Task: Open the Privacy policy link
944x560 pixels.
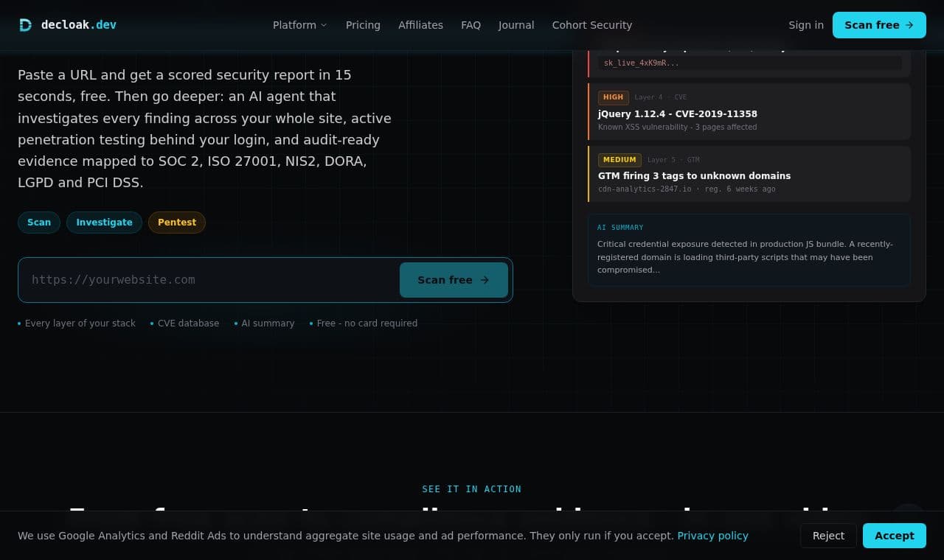Action: 712,536
